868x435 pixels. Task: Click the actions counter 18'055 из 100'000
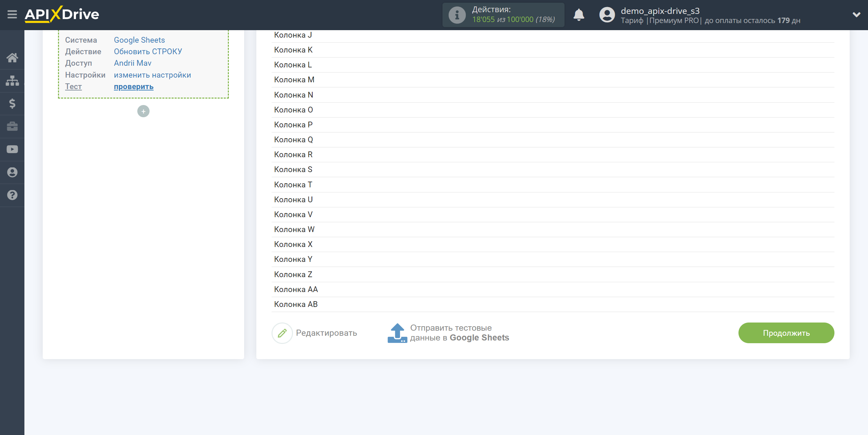[x=513, y=20]
